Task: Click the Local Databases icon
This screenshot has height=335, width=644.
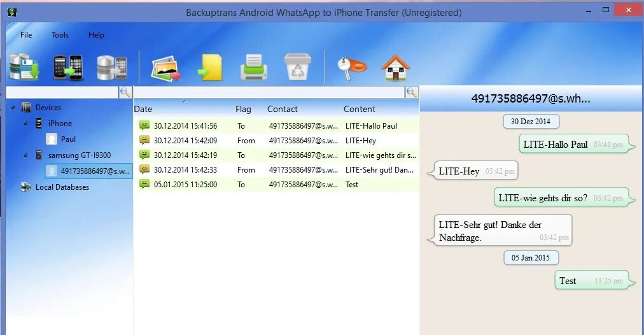Action: [26, 187]
